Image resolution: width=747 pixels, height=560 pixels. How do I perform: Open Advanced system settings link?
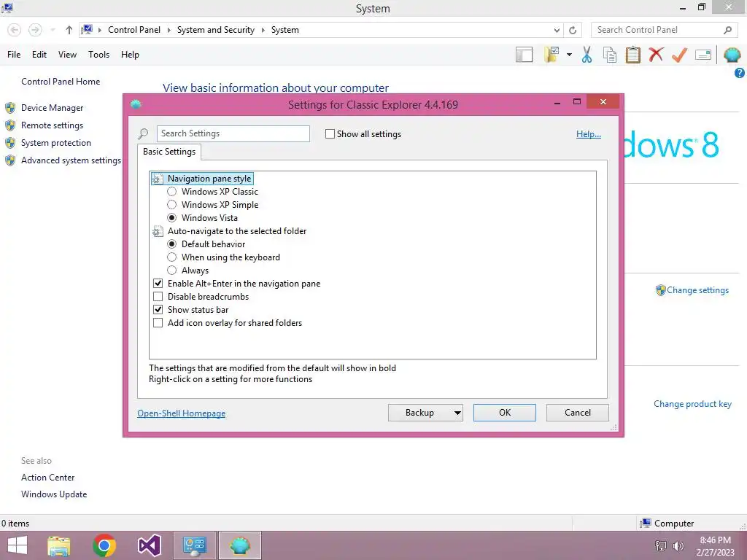[x=71, y=160]
